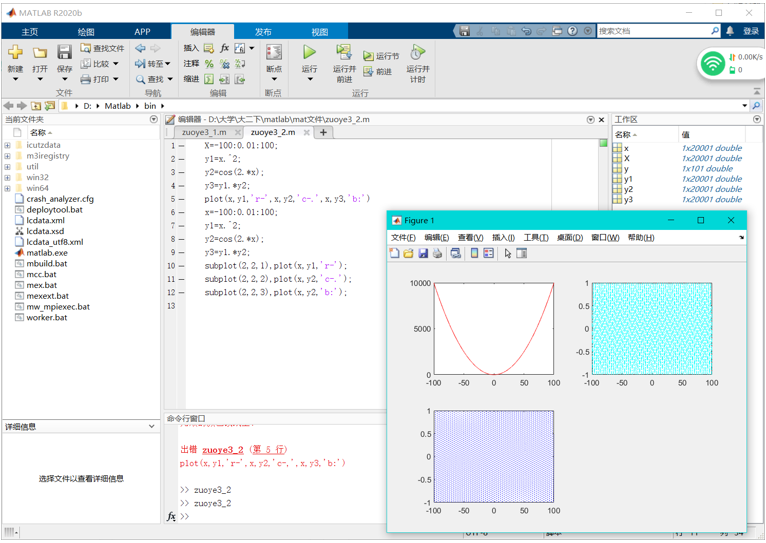
Task: Click the plus button to add a new editor tab
Action: (323, 132)
